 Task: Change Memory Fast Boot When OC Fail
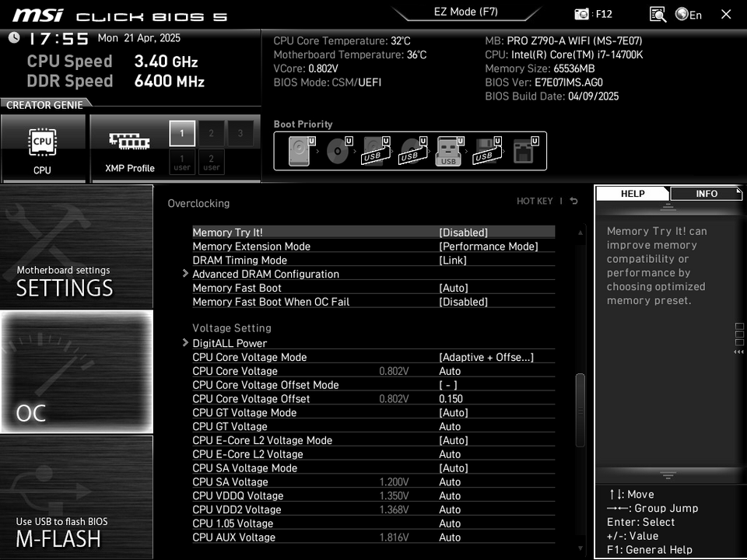click(463, 302)
